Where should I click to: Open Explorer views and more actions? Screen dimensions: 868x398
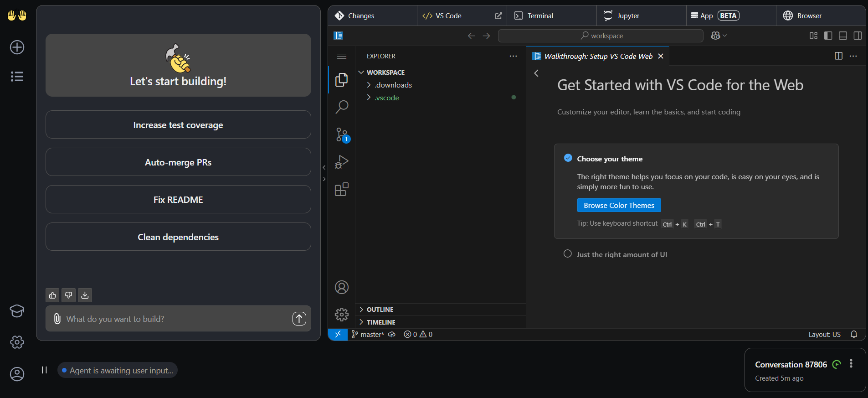tap(514, 56)
